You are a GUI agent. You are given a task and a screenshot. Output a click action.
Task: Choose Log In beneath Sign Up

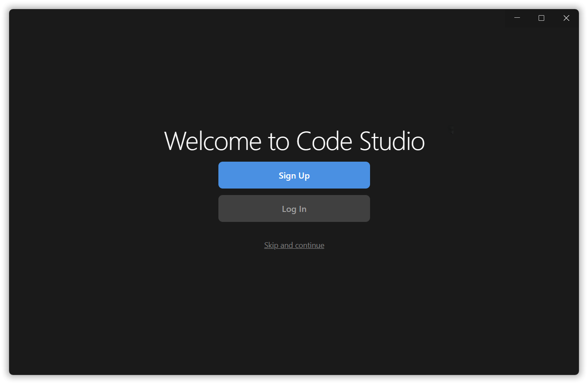(x=294, y=208)
